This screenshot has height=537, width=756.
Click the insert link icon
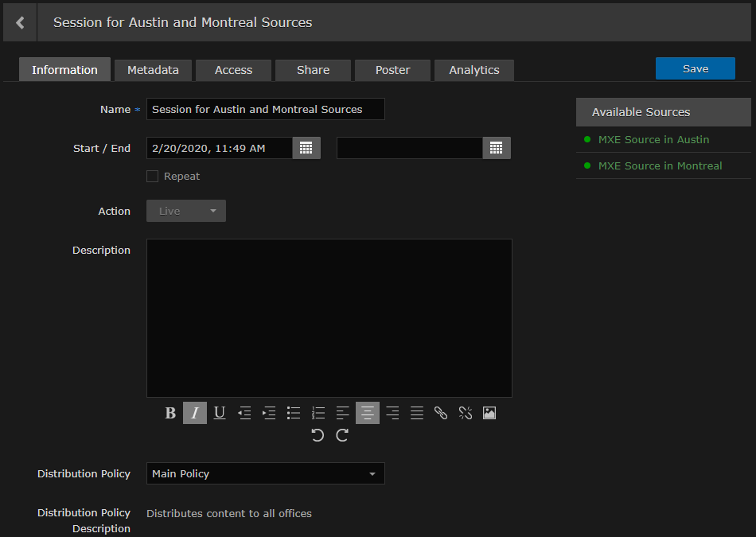[x=441, y=413]
